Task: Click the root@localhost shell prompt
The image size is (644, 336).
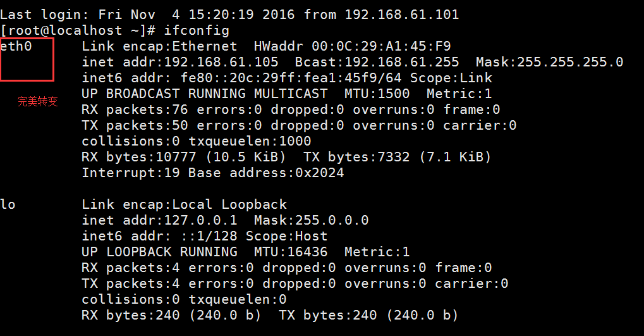Action: [78, 30]
